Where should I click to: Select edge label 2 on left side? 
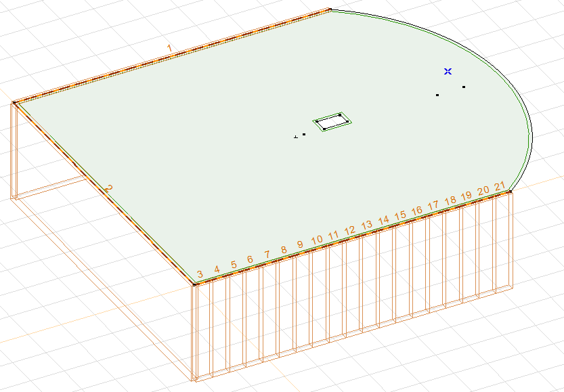(107, 188)
